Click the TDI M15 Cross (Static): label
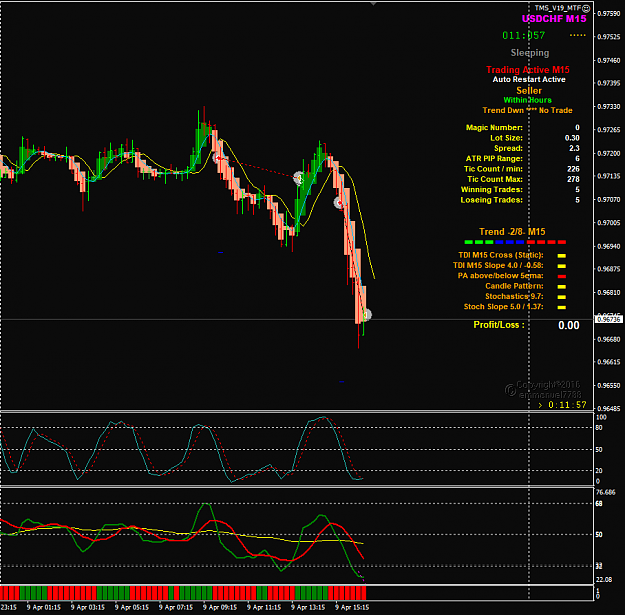625x615 pixels. click(x=501, y=255)
